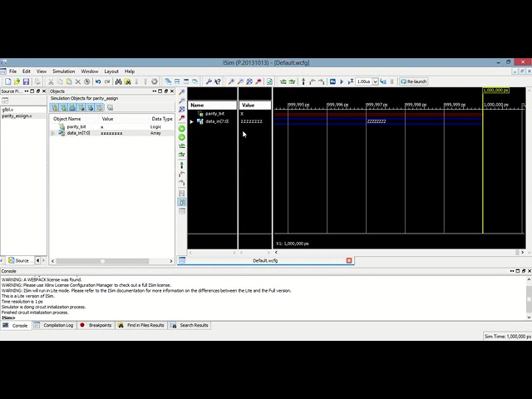
Task: Click the Step simulation icon
Action: 383,81
